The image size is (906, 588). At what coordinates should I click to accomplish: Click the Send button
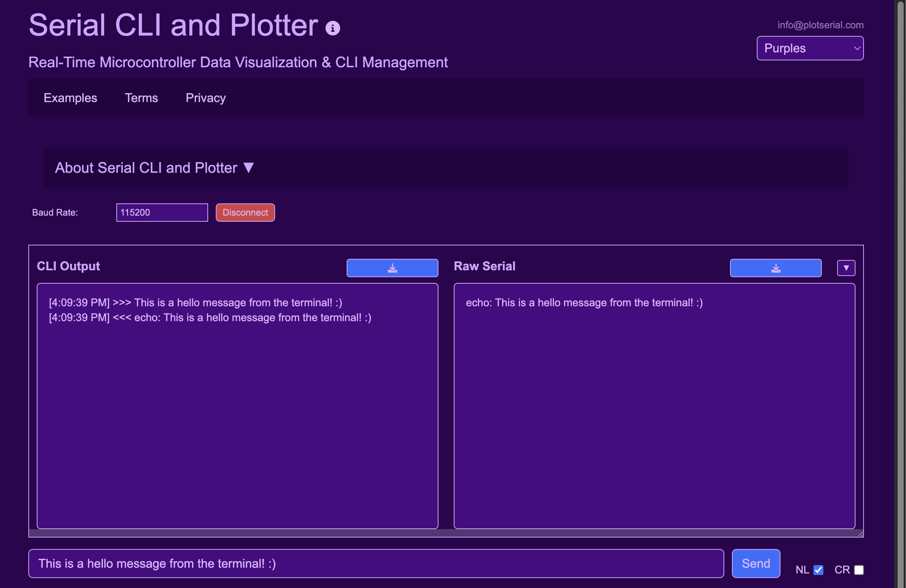(756, 564)
